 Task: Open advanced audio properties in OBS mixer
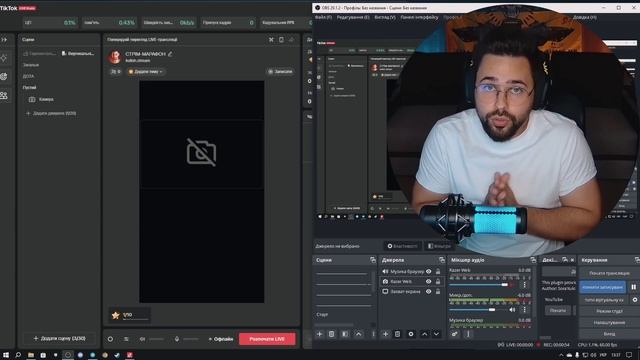[x=454, y=334]
